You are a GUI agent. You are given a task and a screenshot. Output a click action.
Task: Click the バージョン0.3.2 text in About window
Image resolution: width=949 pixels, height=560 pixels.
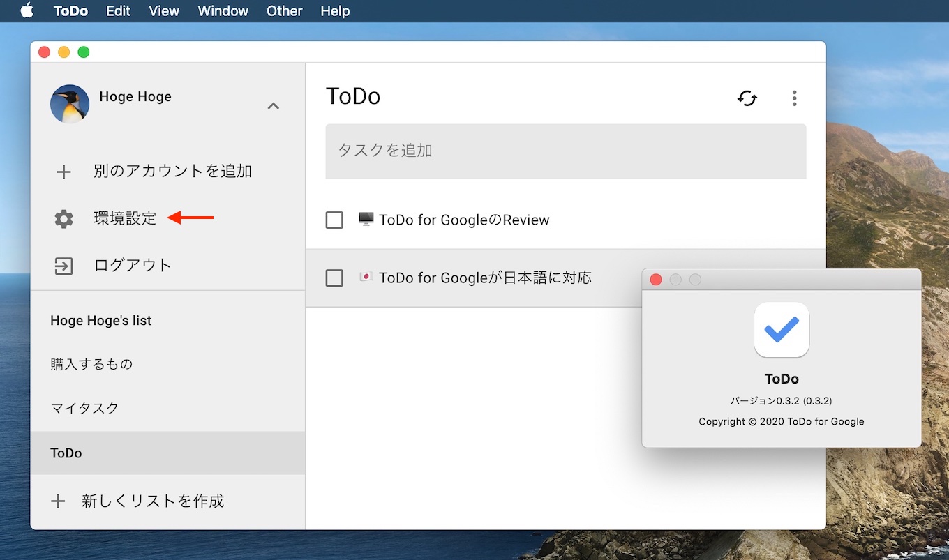[781, 401]
